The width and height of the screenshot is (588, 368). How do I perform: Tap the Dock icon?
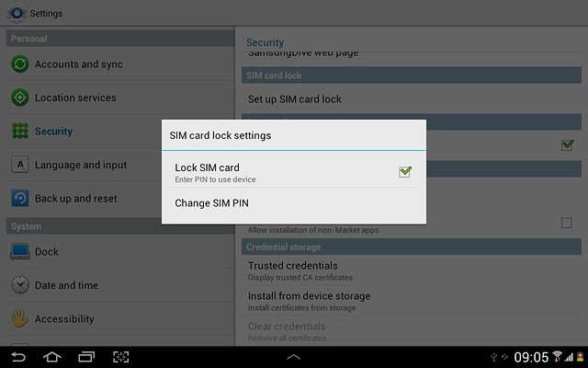click(19, 251)
